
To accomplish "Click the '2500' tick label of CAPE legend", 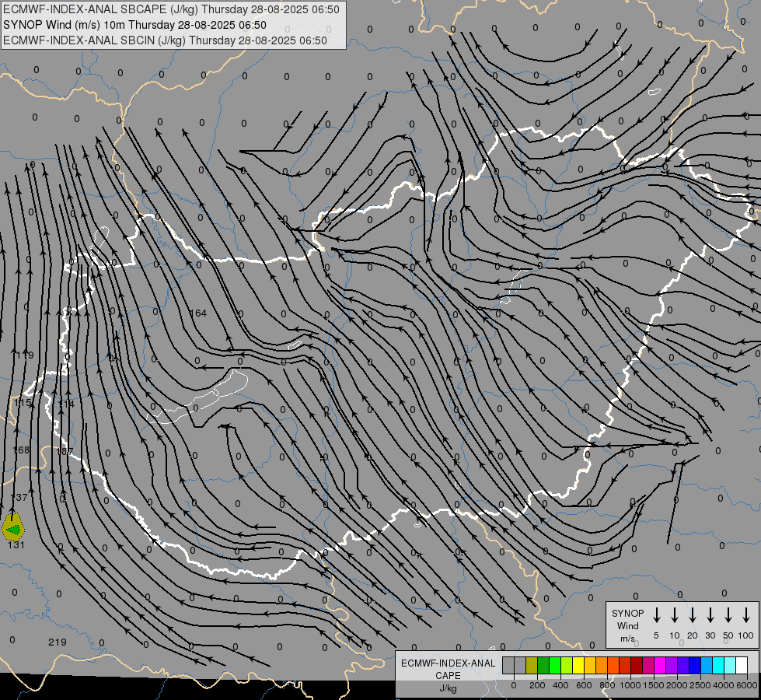I will (x=700, y=685).
